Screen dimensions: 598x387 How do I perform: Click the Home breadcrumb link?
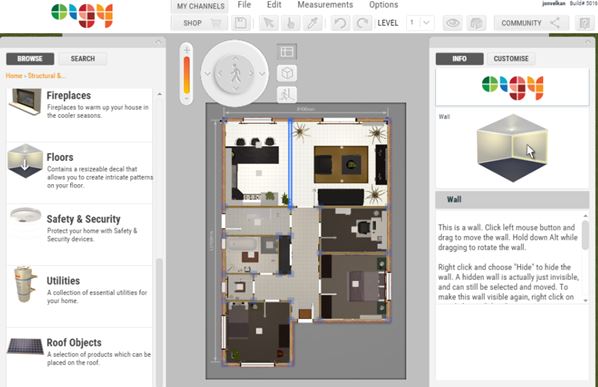[14, 75]
